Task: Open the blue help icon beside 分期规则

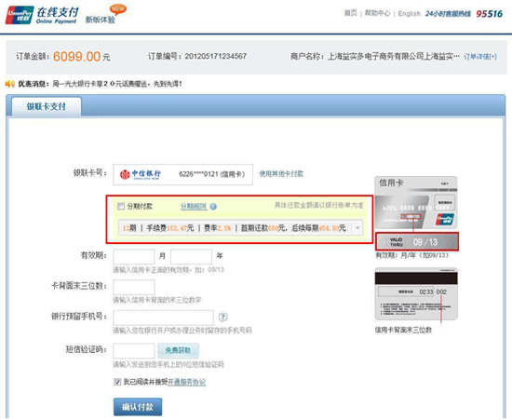Action: 213,207
